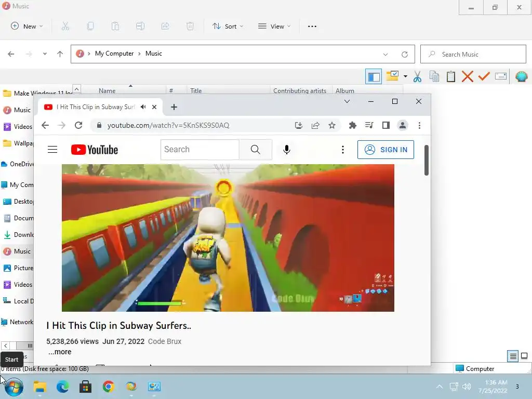Open the Chrome tab search chevron
The height and width of the screenshot is (399, 532).
click(347, 101)
